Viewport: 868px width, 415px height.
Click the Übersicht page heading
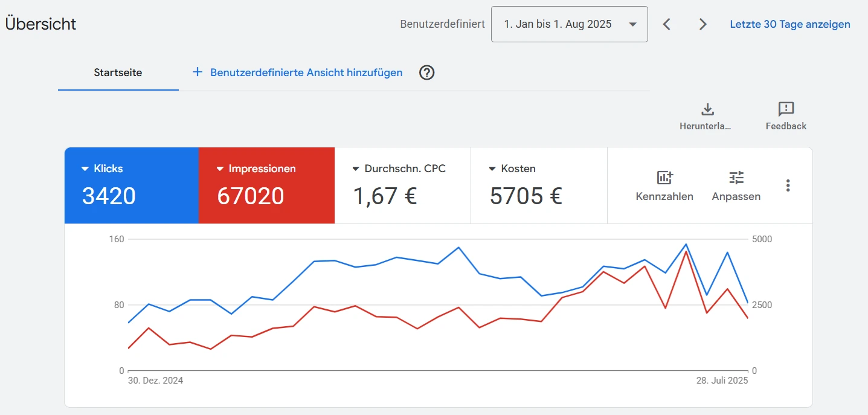[x=40, y=24]
